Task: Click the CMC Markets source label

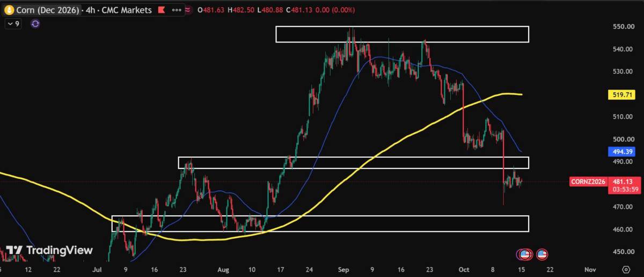Action: click(127, 10)
